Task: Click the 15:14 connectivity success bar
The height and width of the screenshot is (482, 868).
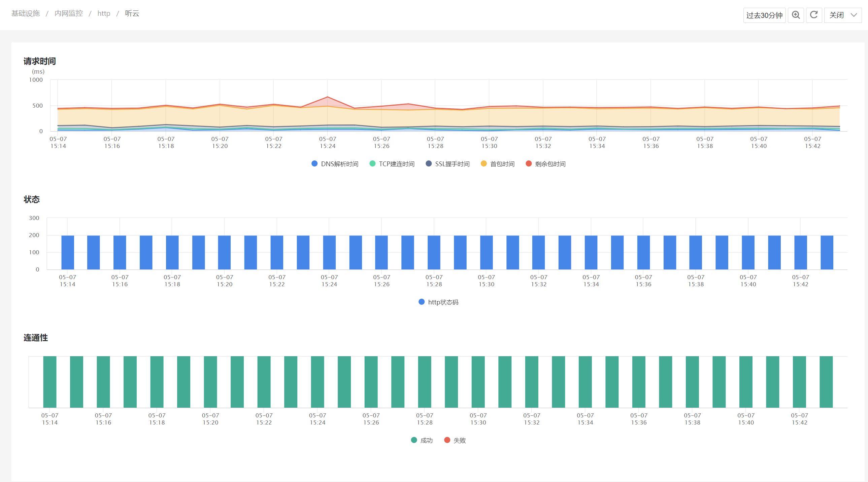Action: tap(50, 382)
